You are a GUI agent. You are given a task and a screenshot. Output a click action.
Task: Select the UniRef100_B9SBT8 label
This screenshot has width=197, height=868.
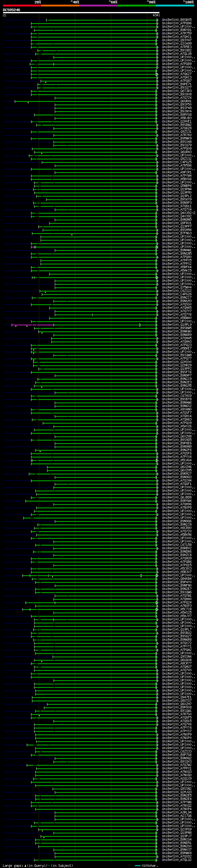coord(176,399)
